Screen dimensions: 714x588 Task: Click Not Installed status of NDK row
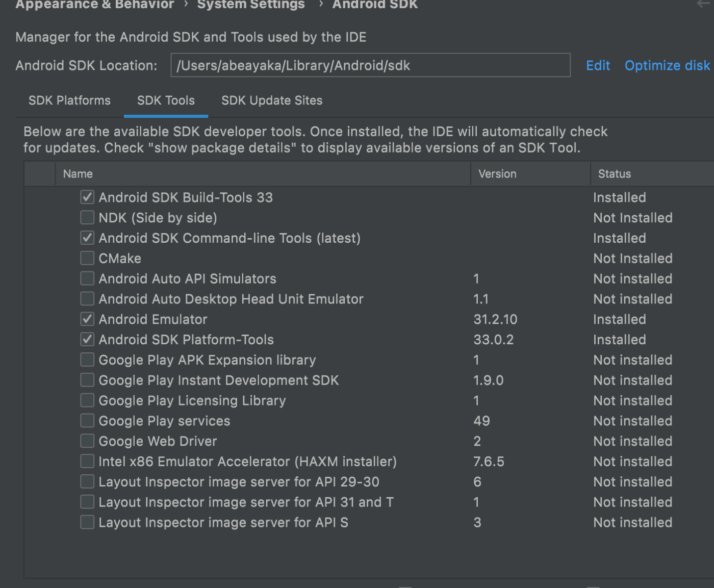pos(633,218)
